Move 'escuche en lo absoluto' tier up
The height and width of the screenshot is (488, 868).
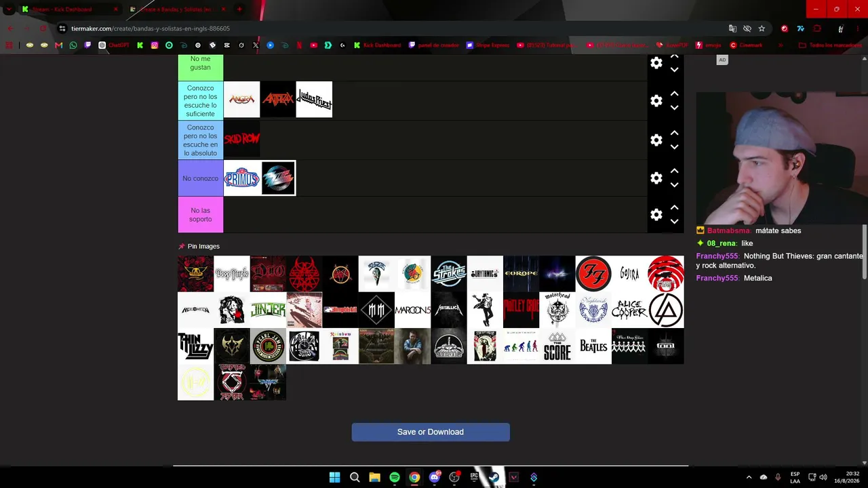point(675,133)
